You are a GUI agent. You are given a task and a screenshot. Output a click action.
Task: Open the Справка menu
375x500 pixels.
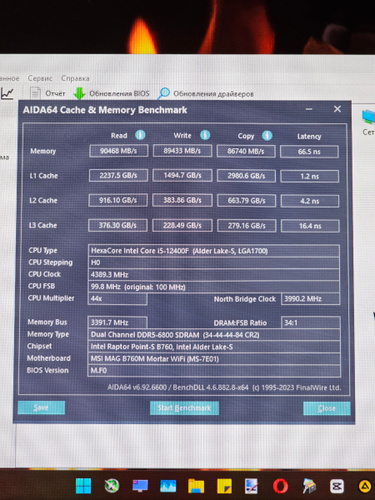tap(75, 78)
